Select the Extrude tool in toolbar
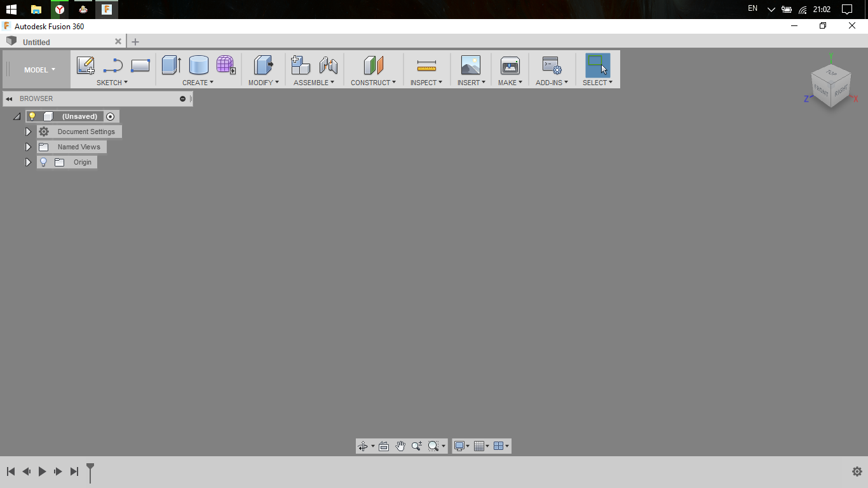The image size is (868, 488). click(x=170, y=64)
